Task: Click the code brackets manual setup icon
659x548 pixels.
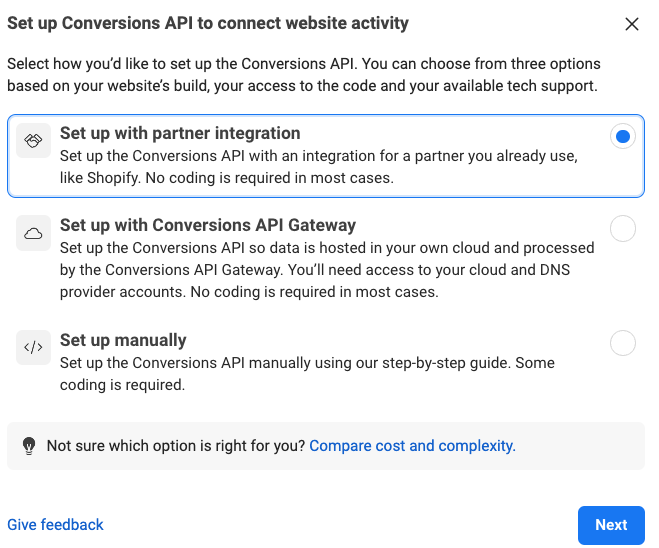Action: point(34,348)
